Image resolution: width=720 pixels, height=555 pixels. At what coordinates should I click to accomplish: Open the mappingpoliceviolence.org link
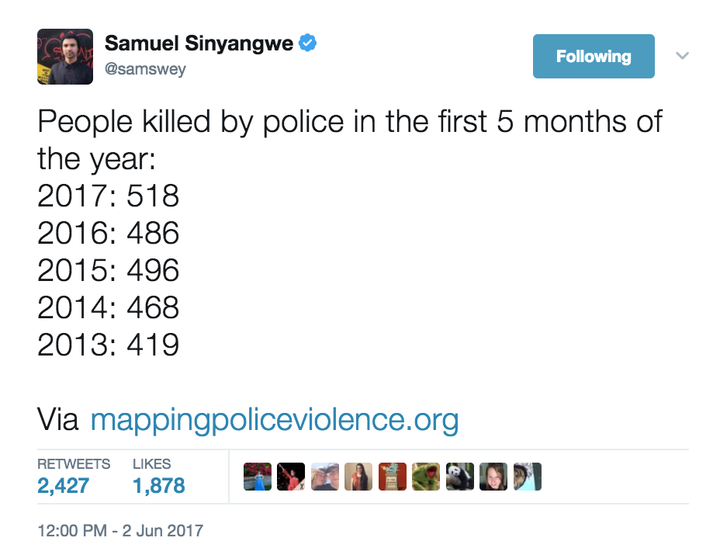[x=275, y=420]
